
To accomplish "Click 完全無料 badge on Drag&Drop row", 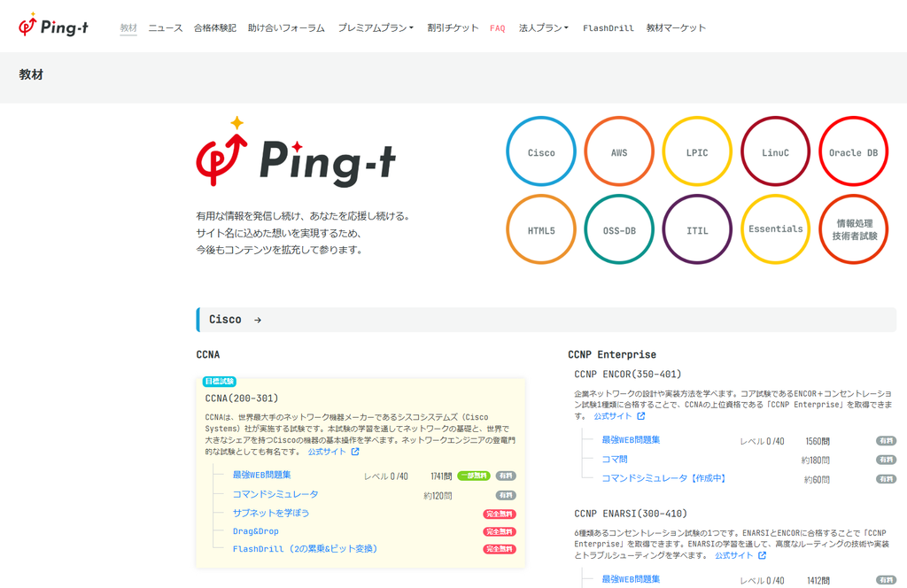I will click(x=500, y=532).
